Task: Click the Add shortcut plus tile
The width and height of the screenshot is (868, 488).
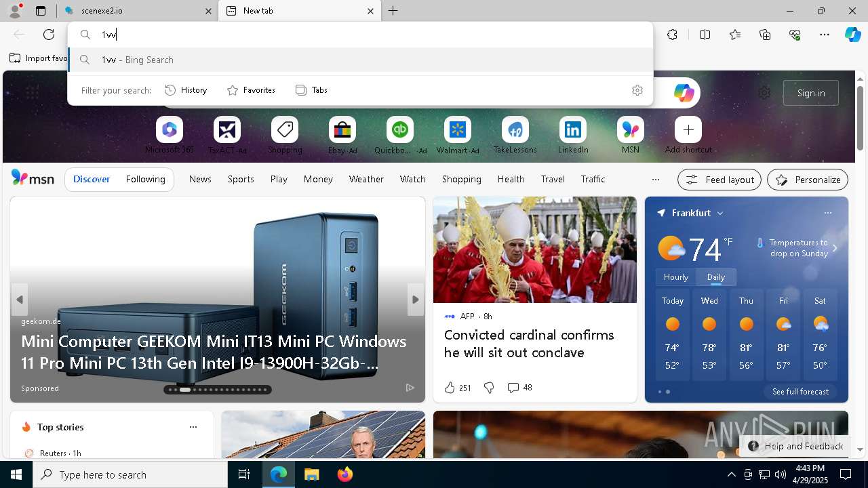Action: pyautogui.click(x=688, y=129)
